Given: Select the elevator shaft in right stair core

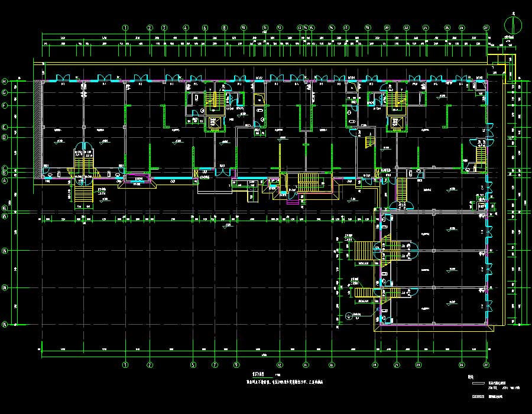Looking at the screenshot, I should tap(395, 123).
